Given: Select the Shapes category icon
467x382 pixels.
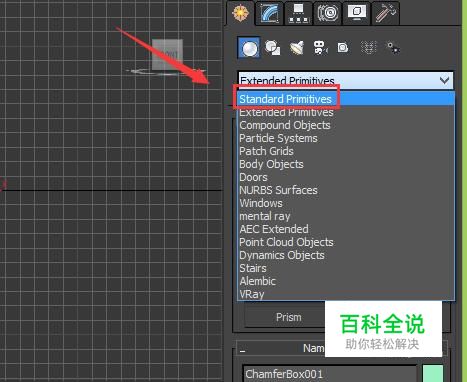Looking at the screenshot, I should pos(273,48).
